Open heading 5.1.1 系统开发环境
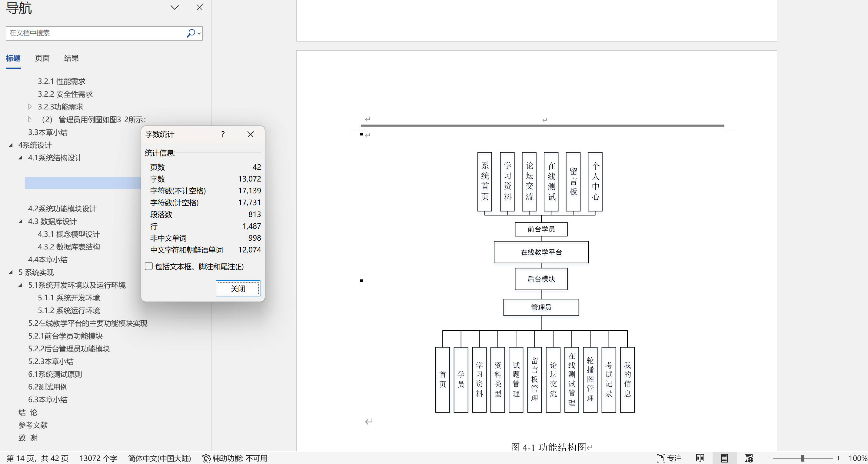 click(68, 298)
